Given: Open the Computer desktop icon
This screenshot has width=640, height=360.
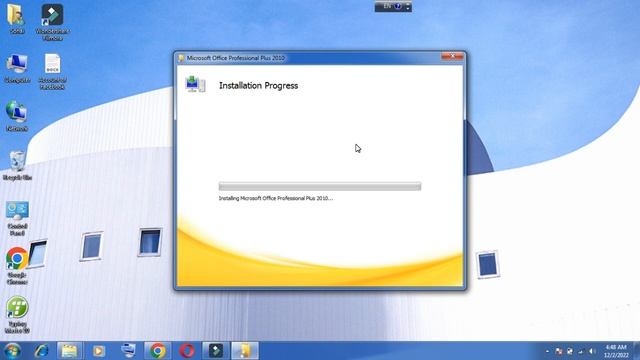Looking at the screenshot, I should click(17, 69).
